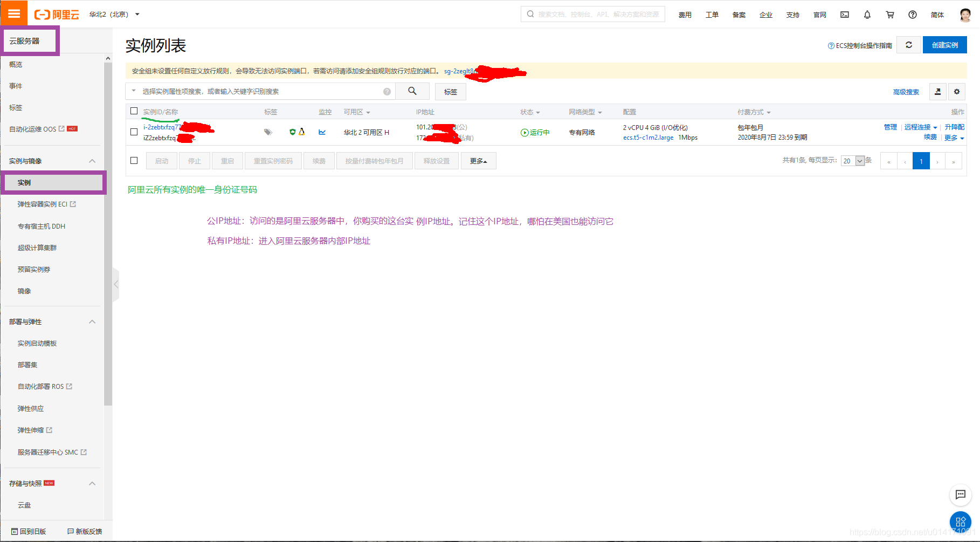The width and height of the screenshot is (980, 542).
Task: Click the 创建实例 button
Action: tap(944, 45)
